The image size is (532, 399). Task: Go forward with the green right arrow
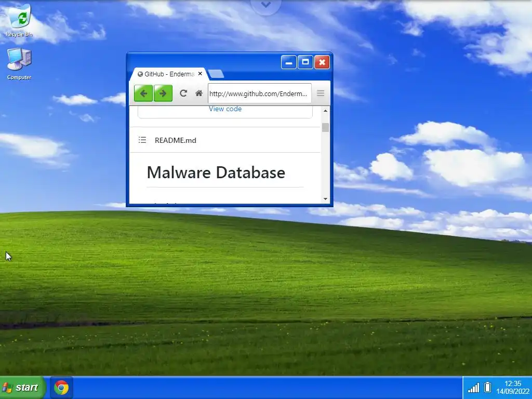click(x=163, y=94)
